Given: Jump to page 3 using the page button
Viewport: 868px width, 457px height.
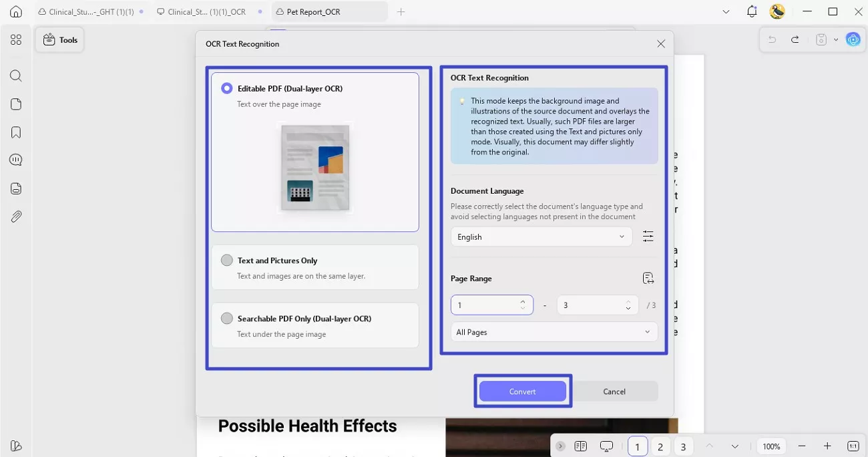Looking at the screenshot, I should click(x=683, y=446).
